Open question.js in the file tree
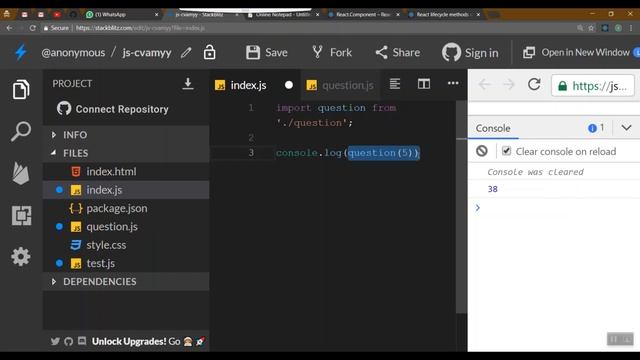The height and width of the screenshot is (360, 640). pyautogui.click(x=126, y=227)
